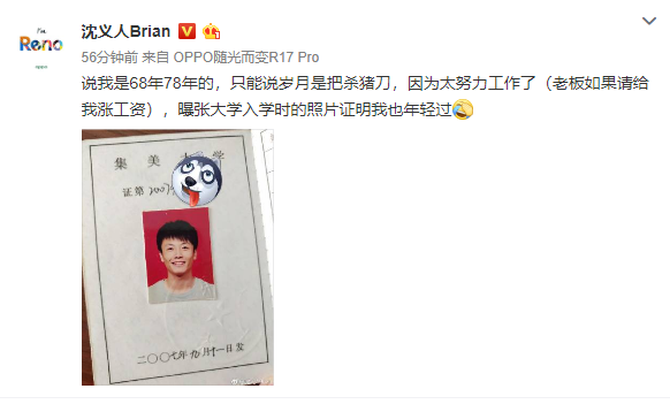Click the post text starting 说我是68年78年的
The image size is (670, 404).
pyautogui.click(x=365, y=83)
